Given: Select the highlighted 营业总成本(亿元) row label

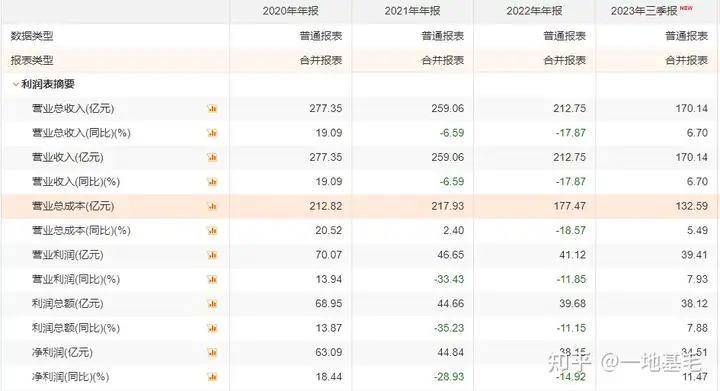Looking at the screenshot, I should point(73,206).
